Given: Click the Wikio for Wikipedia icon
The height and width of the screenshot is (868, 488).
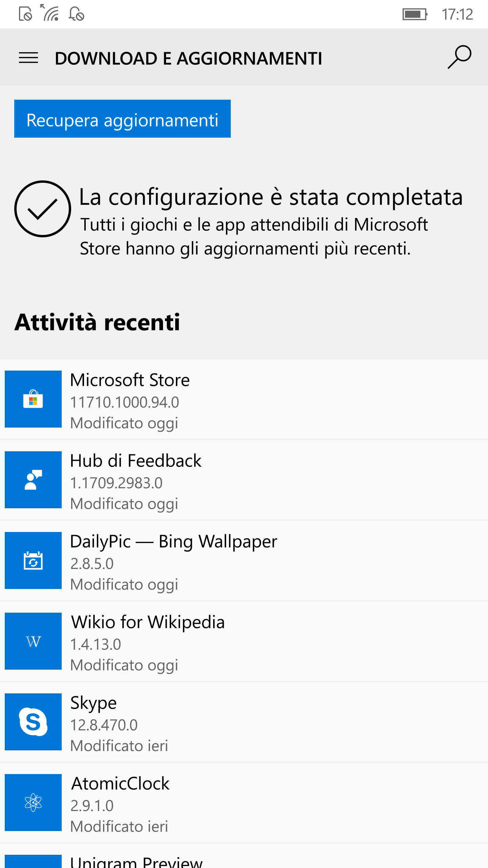Looking at the screenshot, I should [33, 641].
